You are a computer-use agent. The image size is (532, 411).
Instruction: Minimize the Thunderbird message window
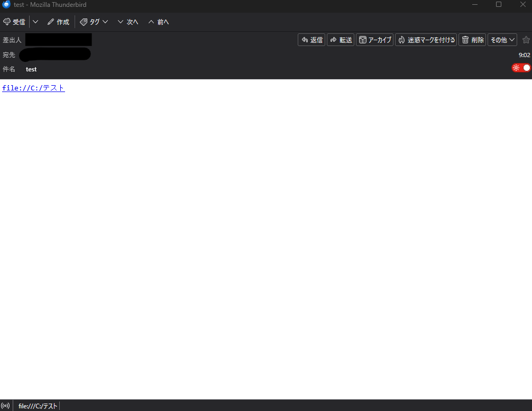[x=474, y=5]
